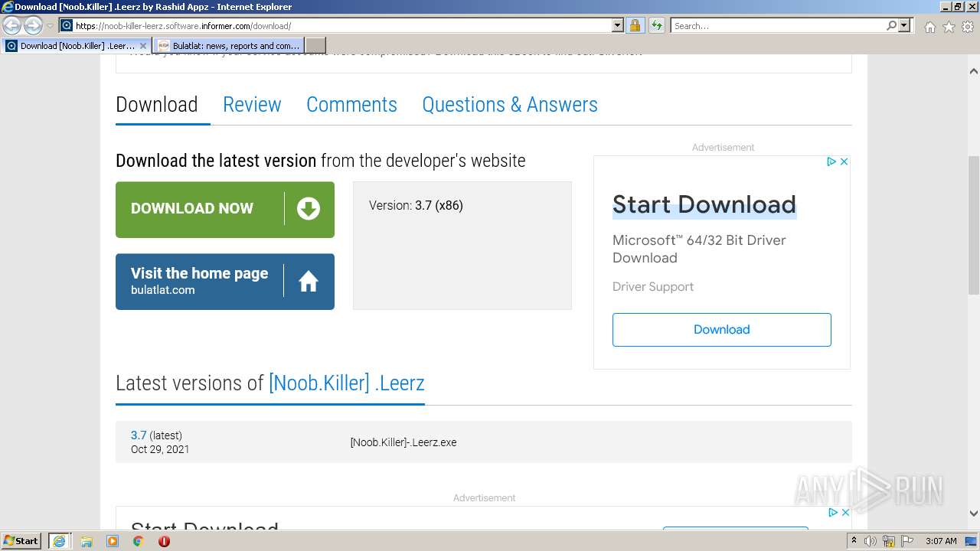Open Windows Explorer folder taskbar icon

tap(87, 541)
